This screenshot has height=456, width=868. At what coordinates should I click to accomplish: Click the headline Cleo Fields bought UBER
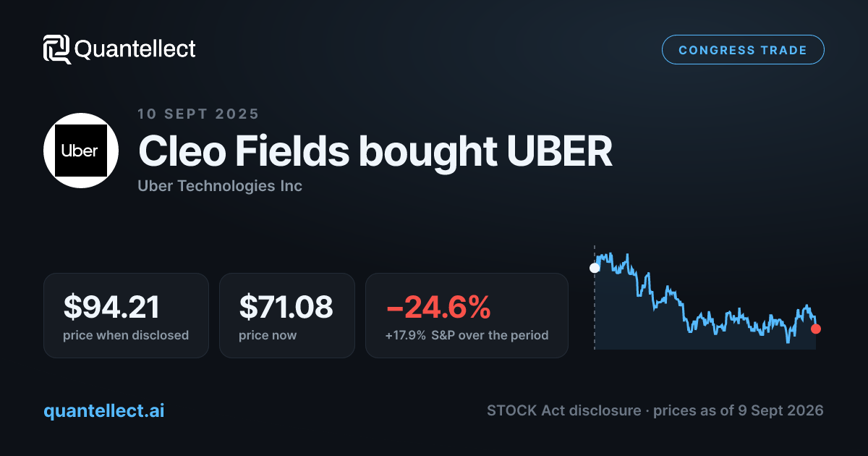click(x=375, y=151)
